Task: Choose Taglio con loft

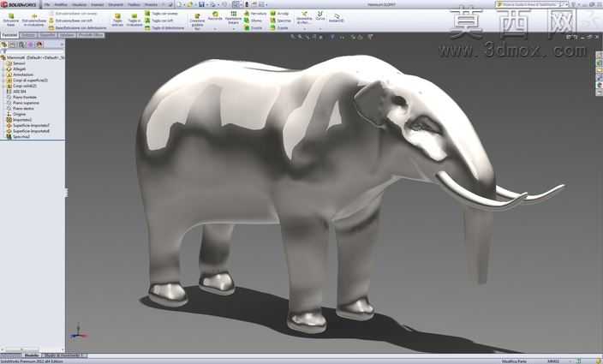Action: tap(159, 21)
